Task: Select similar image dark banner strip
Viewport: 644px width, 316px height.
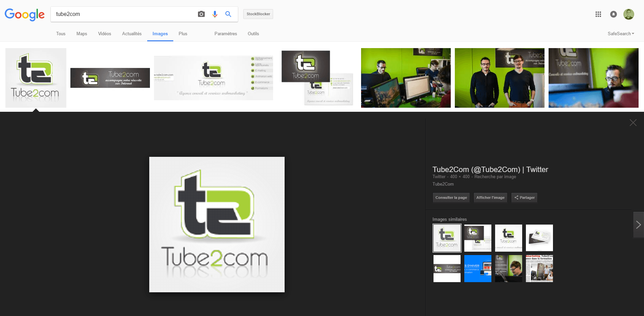Action: point(447,269)
